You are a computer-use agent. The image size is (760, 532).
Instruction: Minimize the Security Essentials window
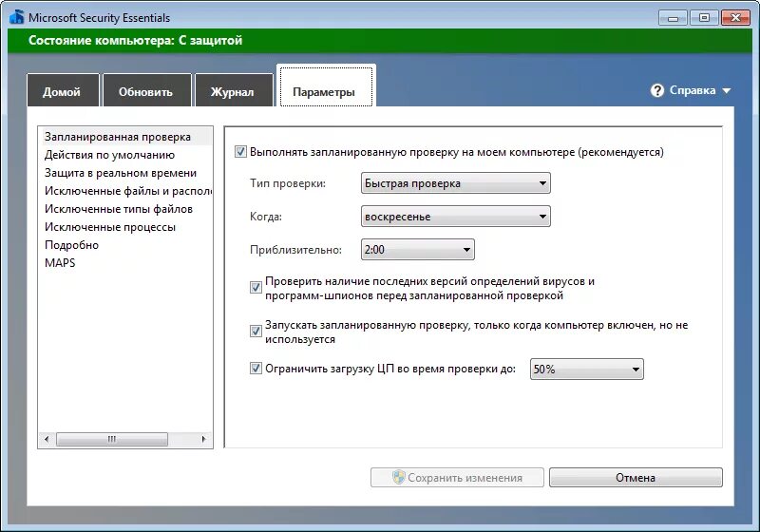673,18
